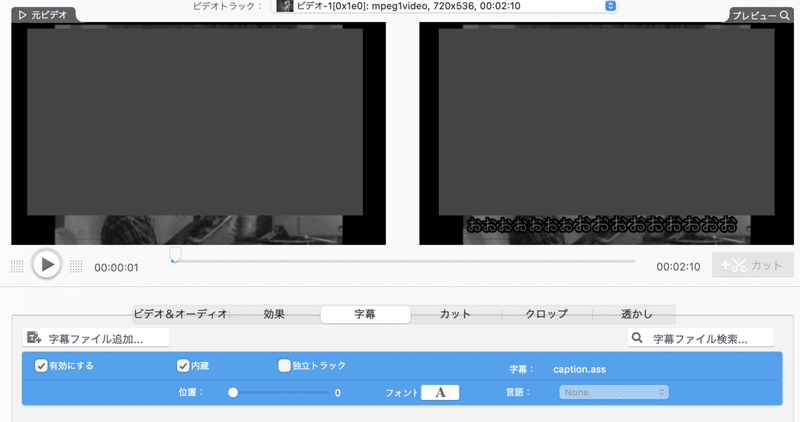
Task: Switch to the 効果 tab
Action: [x=274, y=314]
